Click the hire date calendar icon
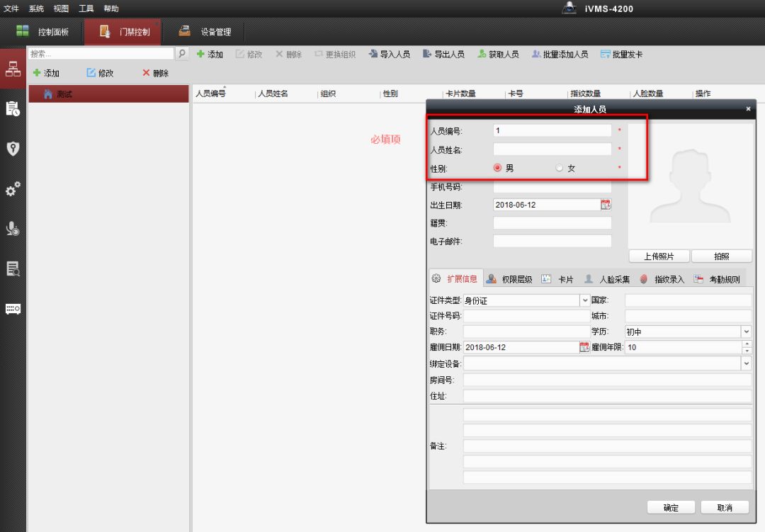765x532 pixels. pyautogui.click(x=584, y=347)
